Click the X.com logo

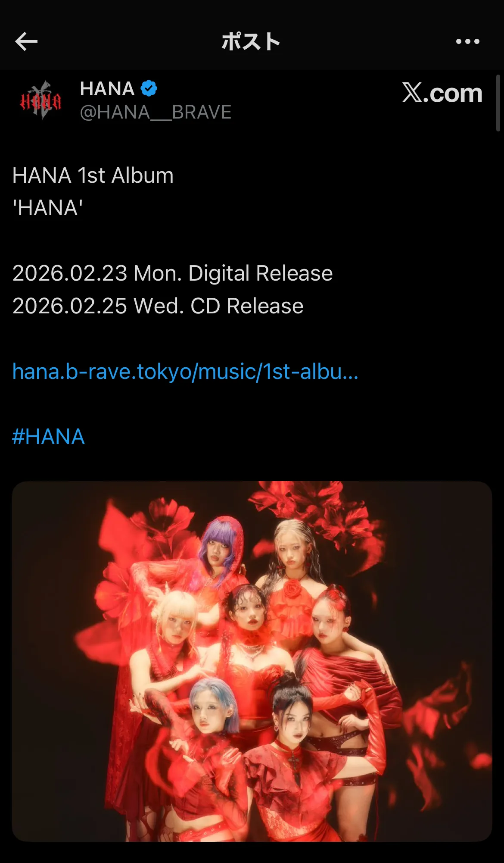click(x=442, y=93)
